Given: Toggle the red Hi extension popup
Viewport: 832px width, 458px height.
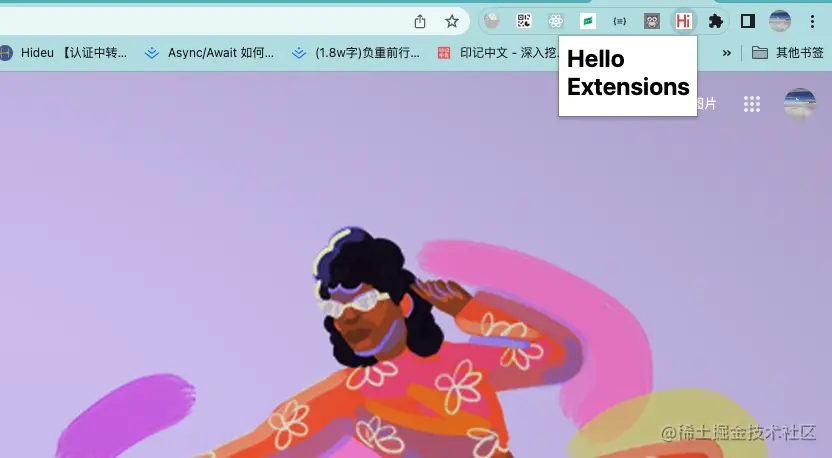Looking at the screenshot, I should coord(683,21).
